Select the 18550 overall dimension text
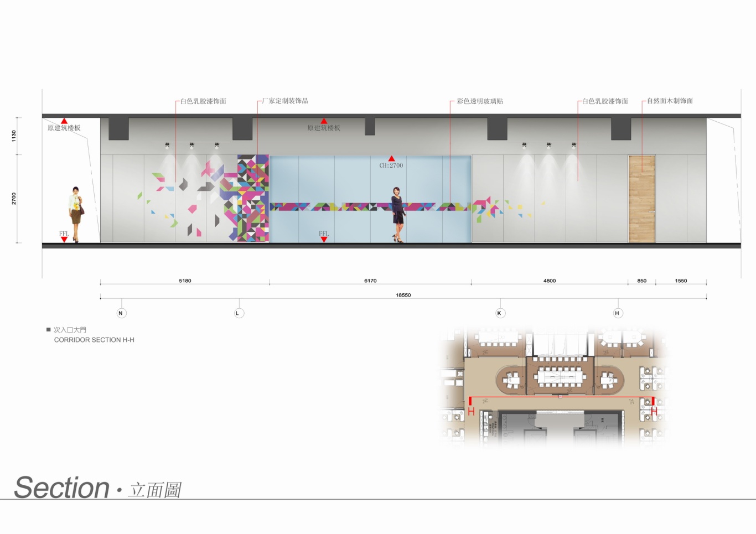This screenshot has height=534, width=756. (403, 295)
